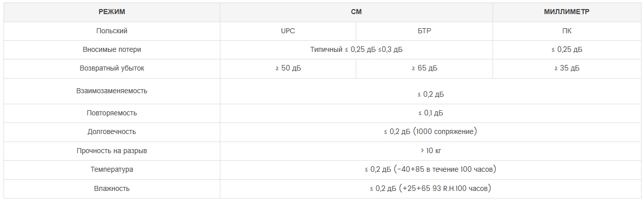Click the Влажность row label
Image resolution: width=644 pixels, height=201 pixels.
click(112, 188)
